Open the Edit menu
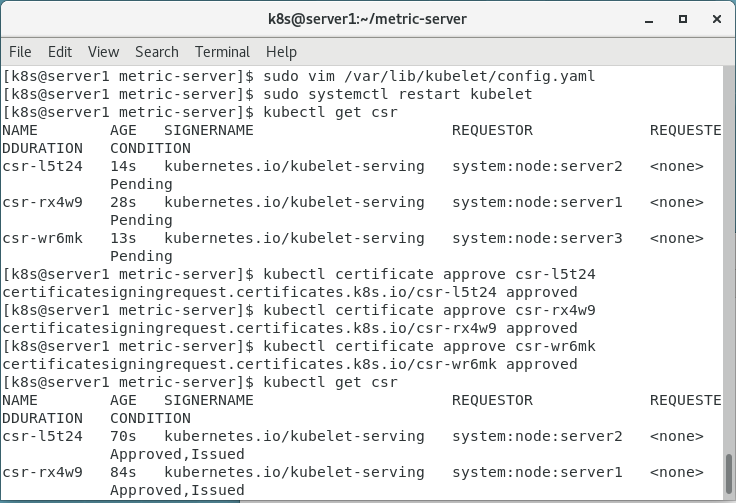 point(60,52)
